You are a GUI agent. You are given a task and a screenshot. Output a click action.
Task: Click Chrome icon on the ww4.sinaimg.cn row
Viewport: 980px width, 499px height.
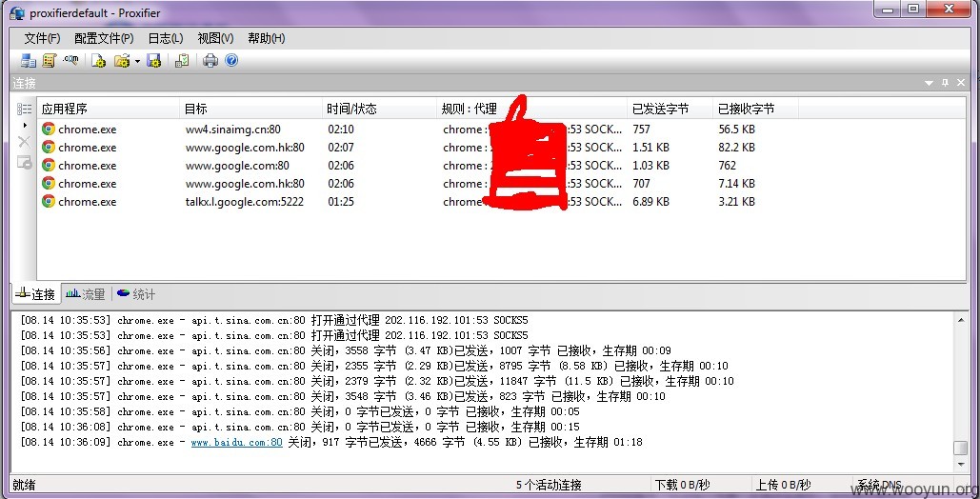pos(49,129)
